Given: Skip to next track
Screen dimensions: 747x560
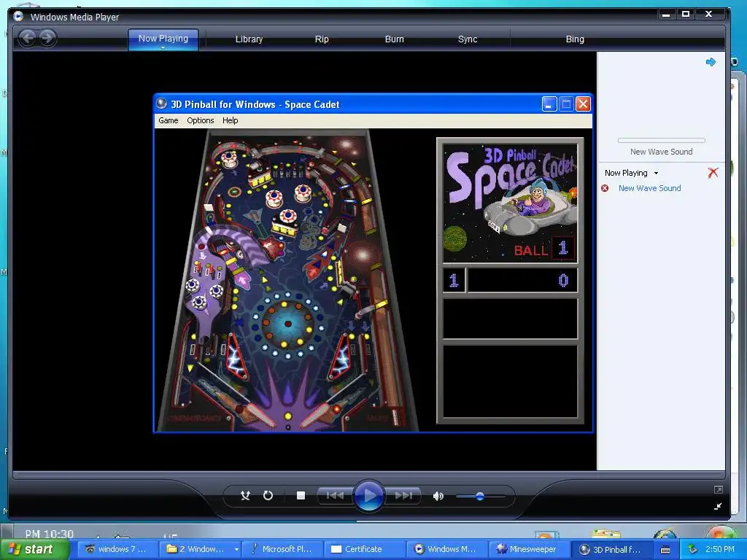Looking at the screenshot, I should click(x=403, y=496).
